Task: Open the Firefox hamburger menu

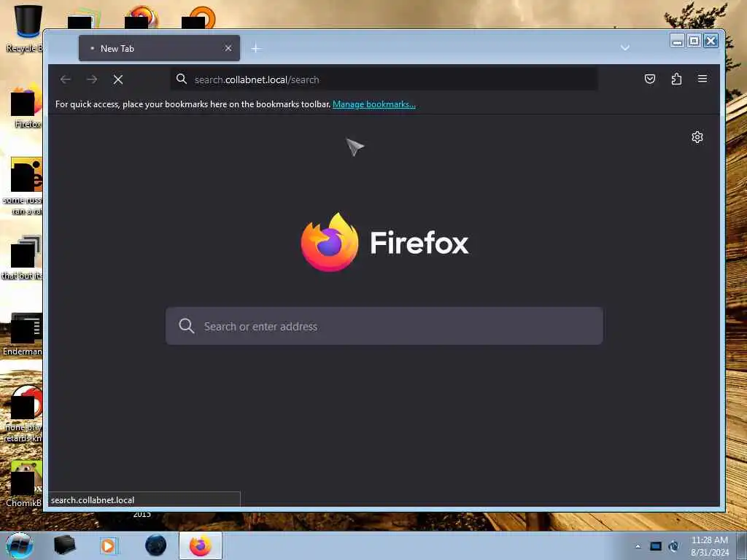Action: (703, 79)
